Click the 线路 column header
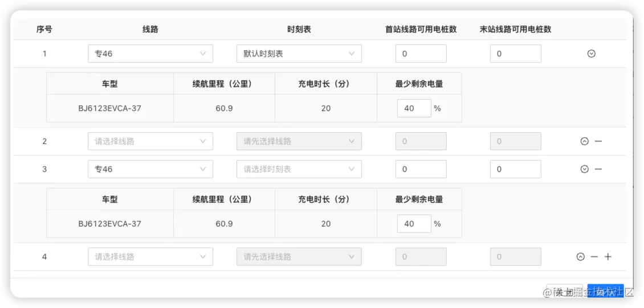 tap(150, 29)
